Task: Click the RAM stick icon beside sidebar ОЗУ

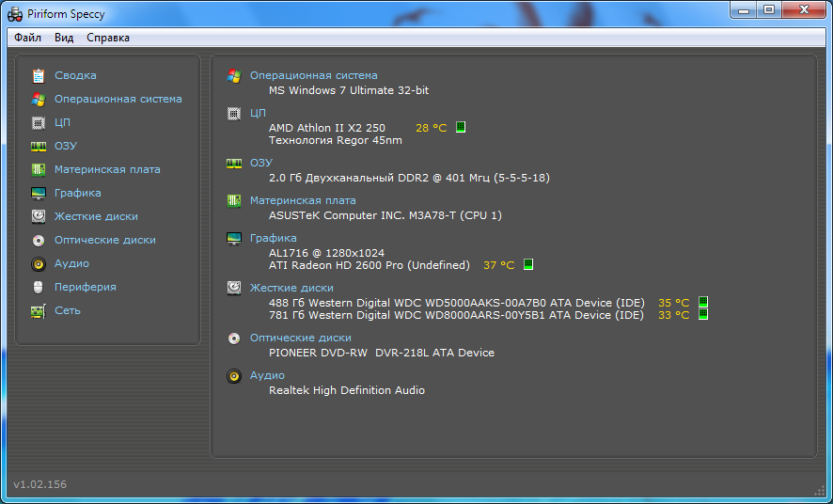Action: 39,146
